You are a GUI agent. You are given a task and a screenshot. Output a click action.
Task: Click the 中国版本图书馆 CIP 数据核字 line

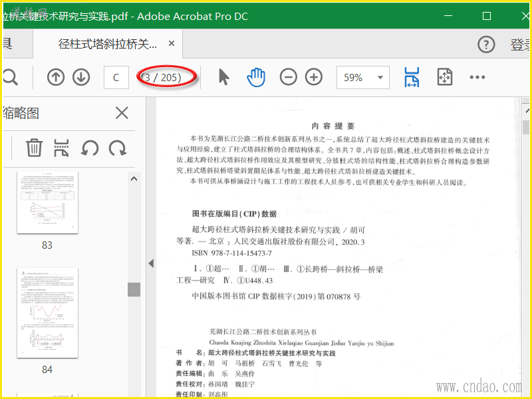[x=276, y=296]
